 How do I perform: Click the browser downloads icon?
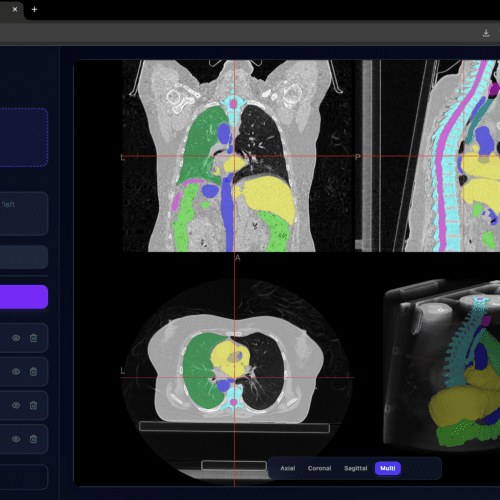point(486,33)
